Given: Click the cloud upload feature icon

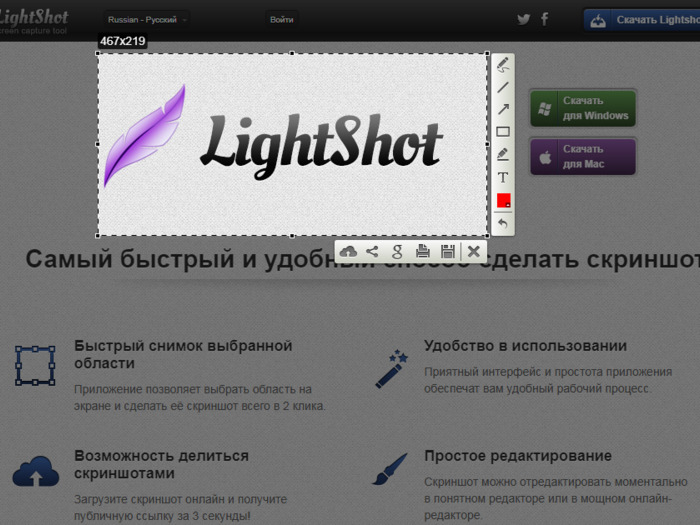Looking at the screenshot, I should point(36,471).
